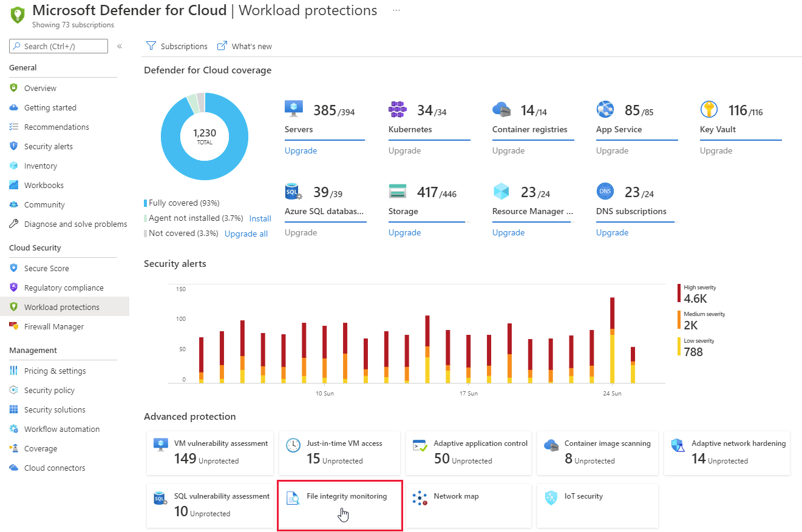Viewport: 802px width, 532px height.
Task: Click Upgrade under Servers
Action: click(x=301, y=150)
